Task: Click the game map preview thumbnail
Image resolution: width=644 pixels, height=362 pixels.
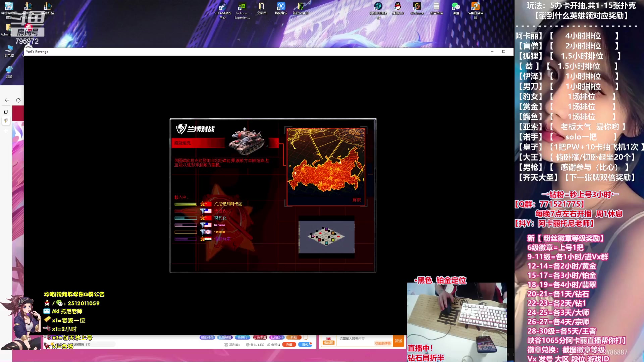Action: click(x=326, y=237)
